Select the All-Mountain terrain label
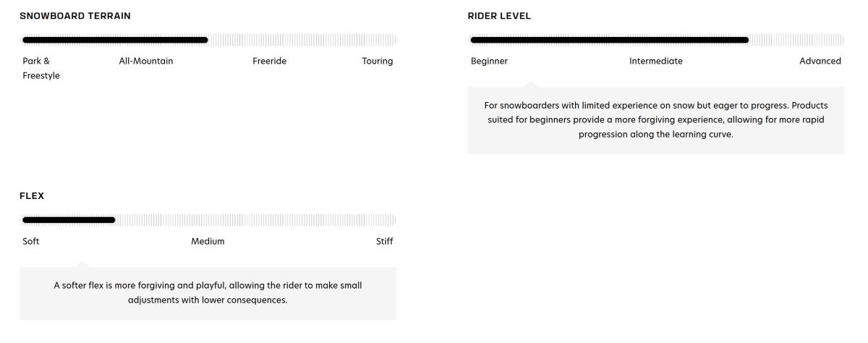868x343 pixels. (x=146, y=62)
